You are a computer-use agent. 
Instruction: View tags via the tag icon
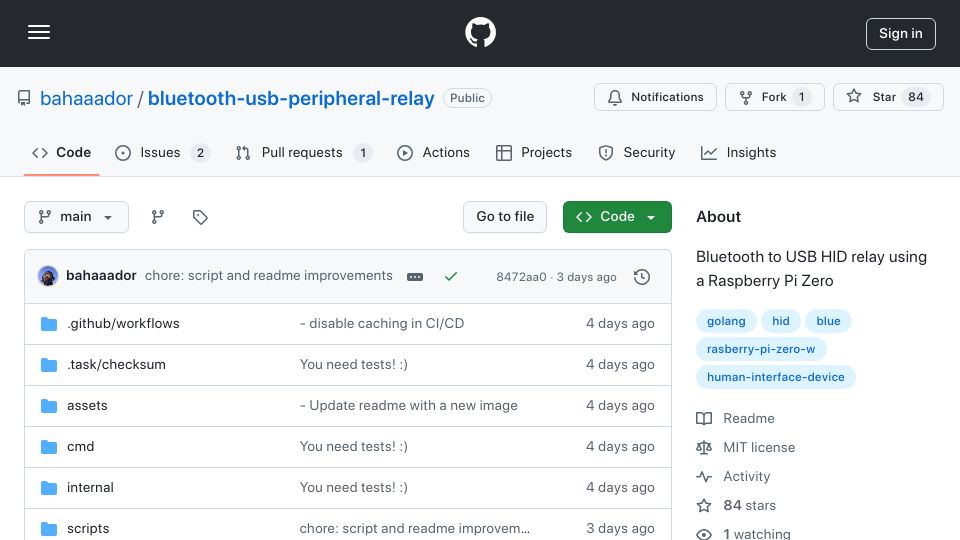click(200, 217)
